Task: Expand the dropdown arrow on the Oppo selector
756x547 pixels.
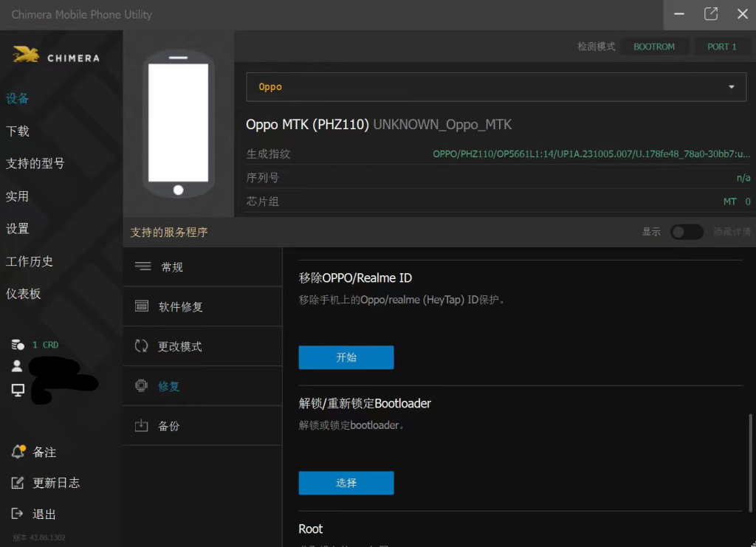Action: 732,87
